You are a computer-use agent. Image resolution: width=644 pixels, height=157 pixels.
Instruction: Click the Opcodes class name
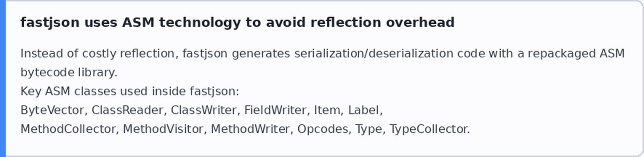click(323, 129)
